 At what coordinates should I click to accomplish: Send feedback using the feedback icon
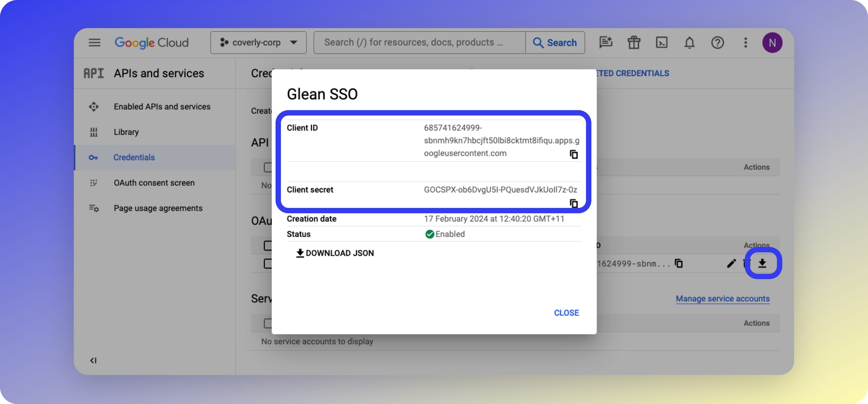pyautogui.click(x=606, y=42)
